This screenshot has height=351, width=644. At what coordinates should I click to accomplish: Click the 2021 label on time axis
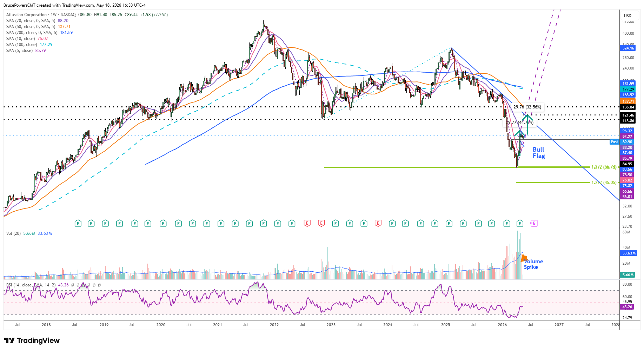[x=218, y=325]
